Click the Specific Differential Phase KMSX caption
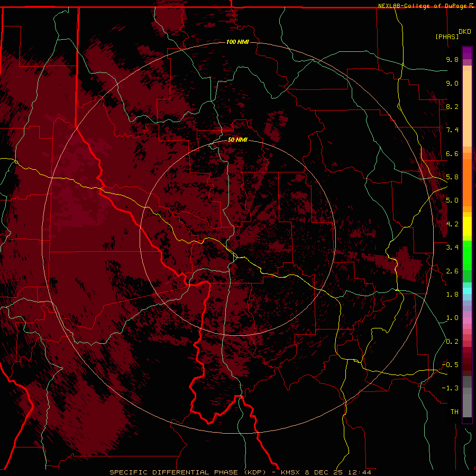Screen dimensions: 476x476 pos(240,472)
